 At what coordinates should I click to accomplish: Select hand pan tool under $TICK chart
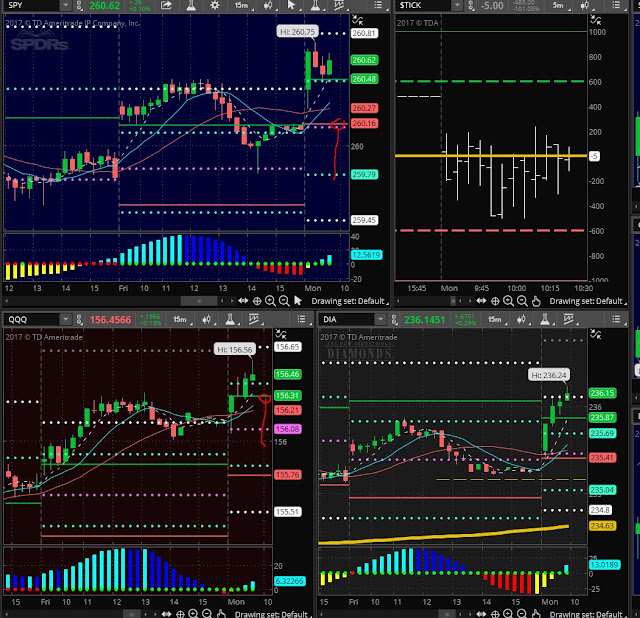coord(536,301)
